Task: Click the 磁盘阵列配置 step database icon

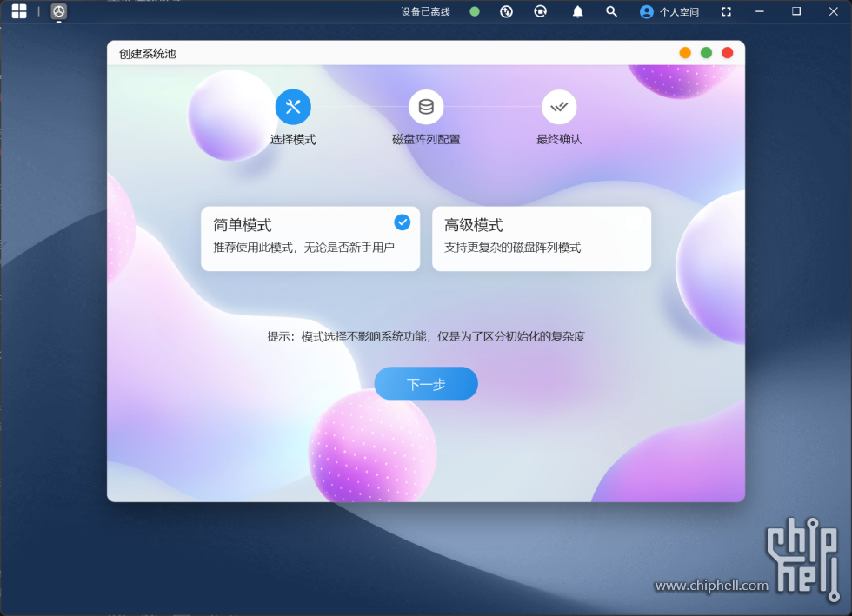Action: [426, 107]
